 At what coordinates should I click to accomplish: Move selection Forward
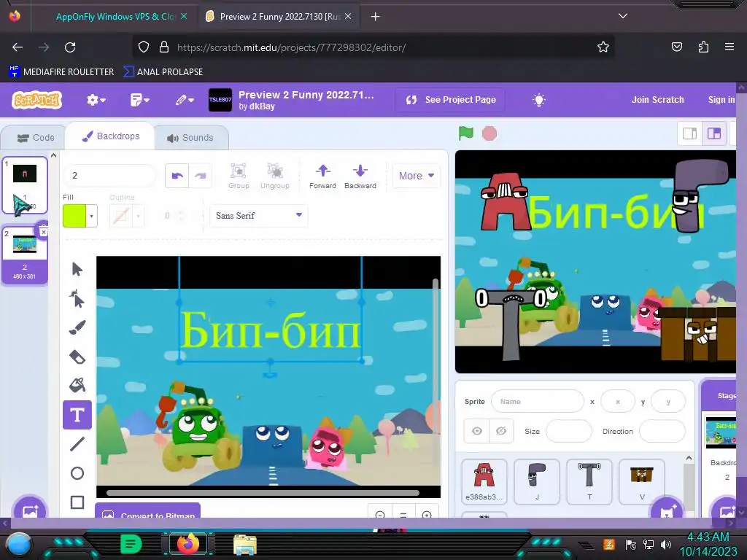[x=322, y=176]
